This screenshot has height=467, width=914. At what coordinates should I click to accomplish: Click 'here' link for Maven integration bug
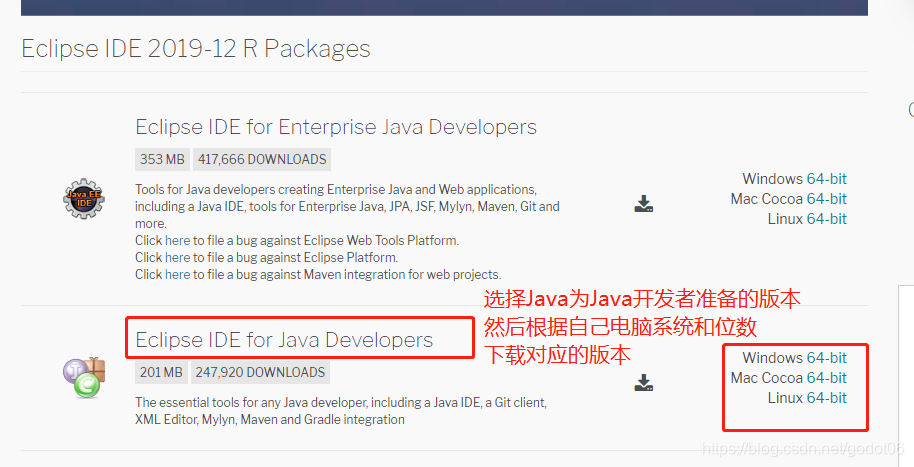coord(177,275)
